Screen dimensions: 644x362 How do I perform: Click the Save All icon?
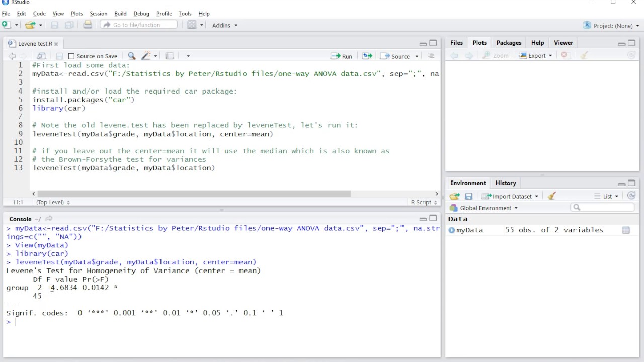pyautogui.click(x=69, y=25)
